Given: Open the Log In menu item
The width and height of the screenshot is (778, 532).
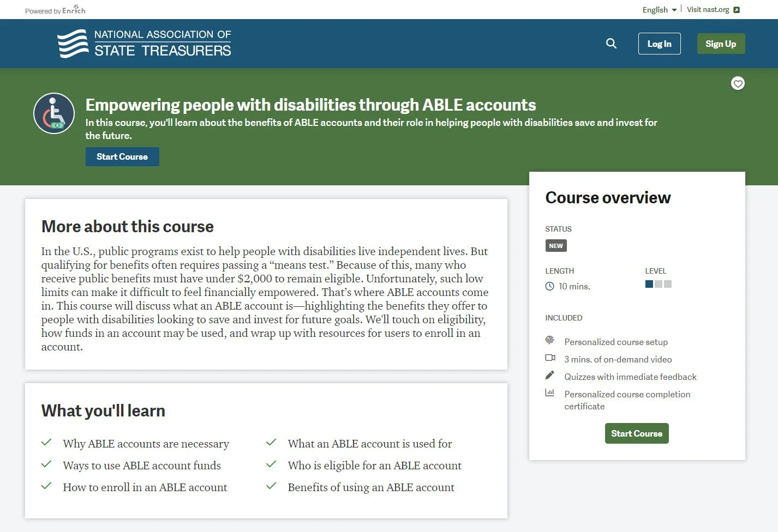Looking at the screenshot, I should click(659, 44).
